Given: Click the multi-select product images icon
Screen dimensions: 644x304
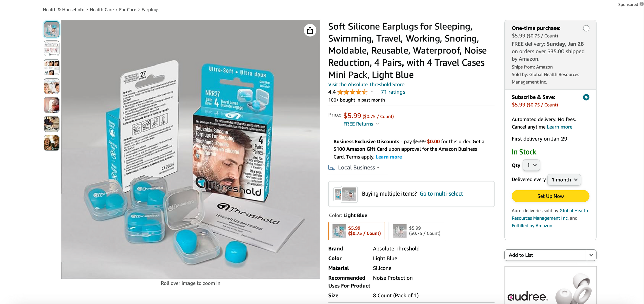Looking at the screenshot, I should pos(345,194).
